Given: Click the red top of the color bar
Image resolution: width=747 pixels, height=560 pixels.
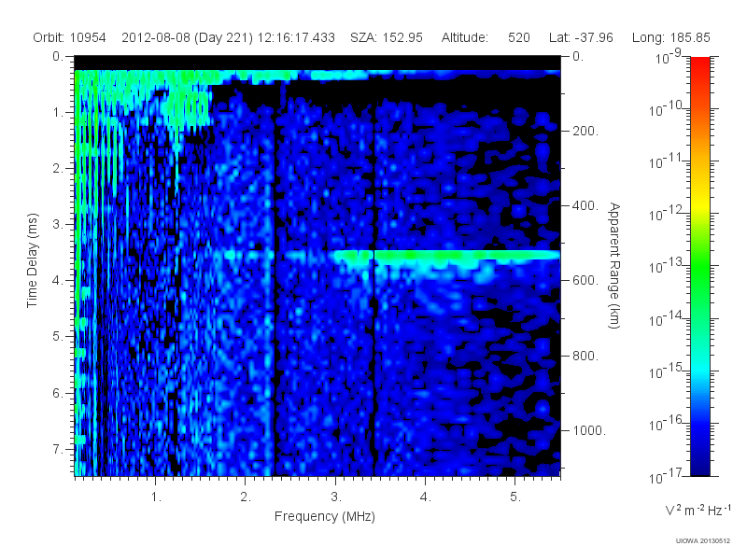Looking at the screenshot, I should 699,64.
